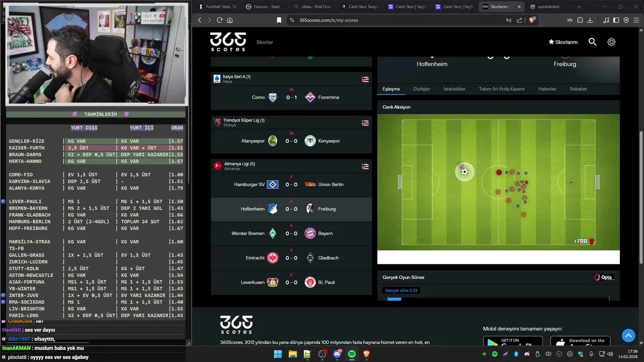Screen dimensions: 644x362
Task: Open the Werder Bremen vs Bayern match
Action: 291,233
